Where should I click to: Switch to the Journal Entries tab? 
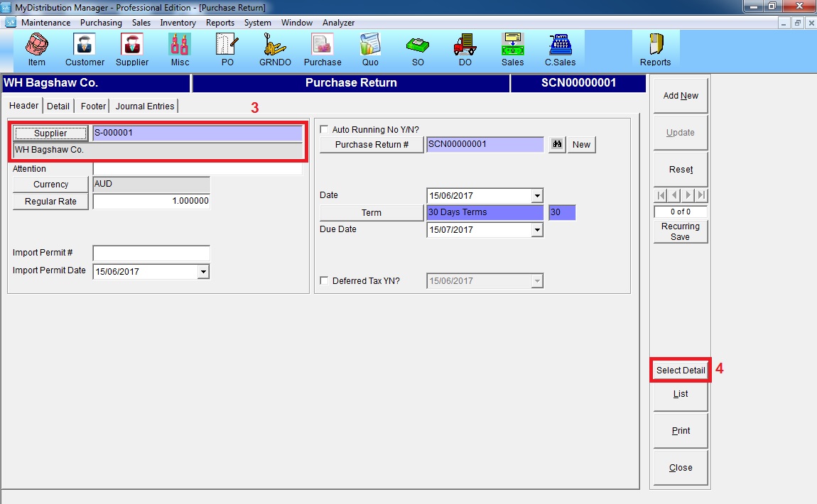click(x=145, y=106)
